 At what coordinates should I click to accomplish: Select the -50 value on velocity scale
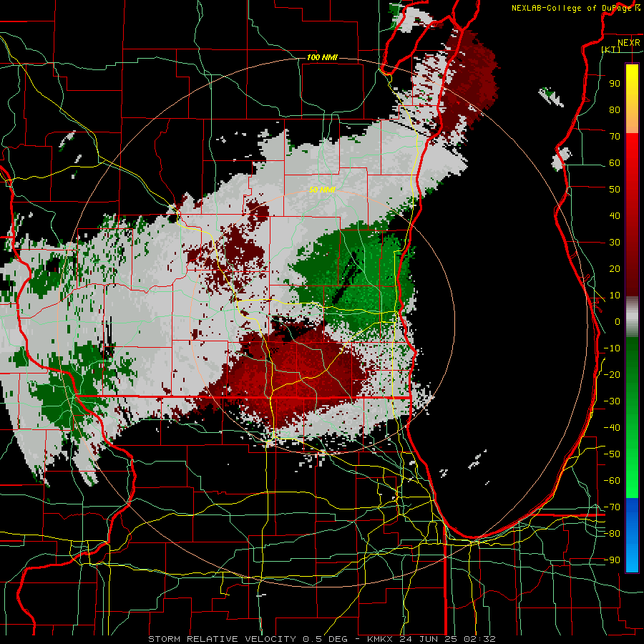click(x=612, y=454)
